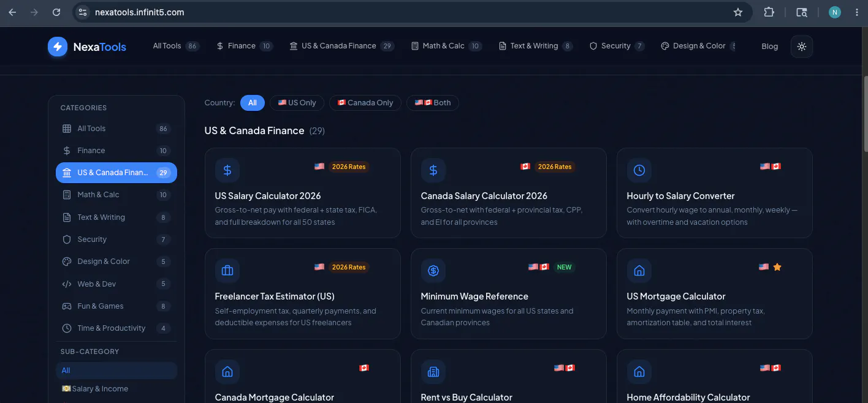Viewport: 868px width, 403px height.
Task: Select Time & Productivity sidebar category
Action: coord(116,328)
